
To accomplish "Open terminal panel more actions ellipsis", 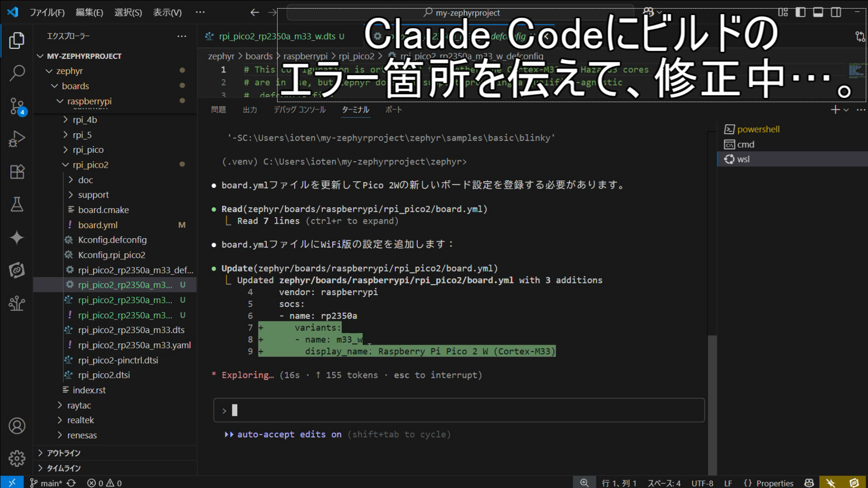I will 861,110.
